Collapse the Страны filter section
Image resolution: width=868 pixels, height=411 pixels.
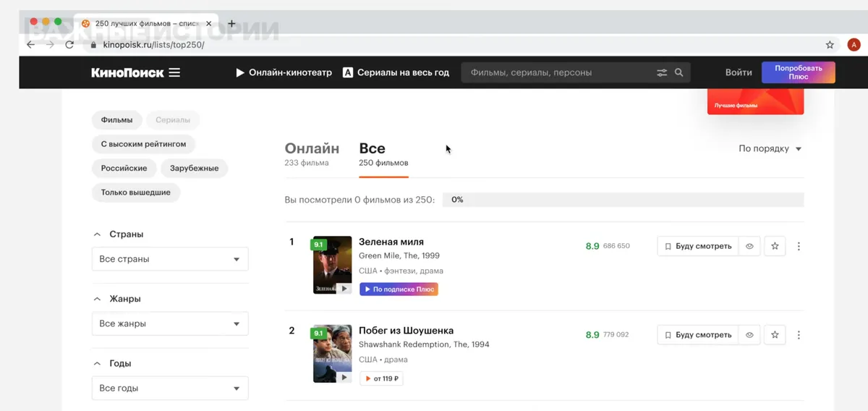tap(119, 234)
